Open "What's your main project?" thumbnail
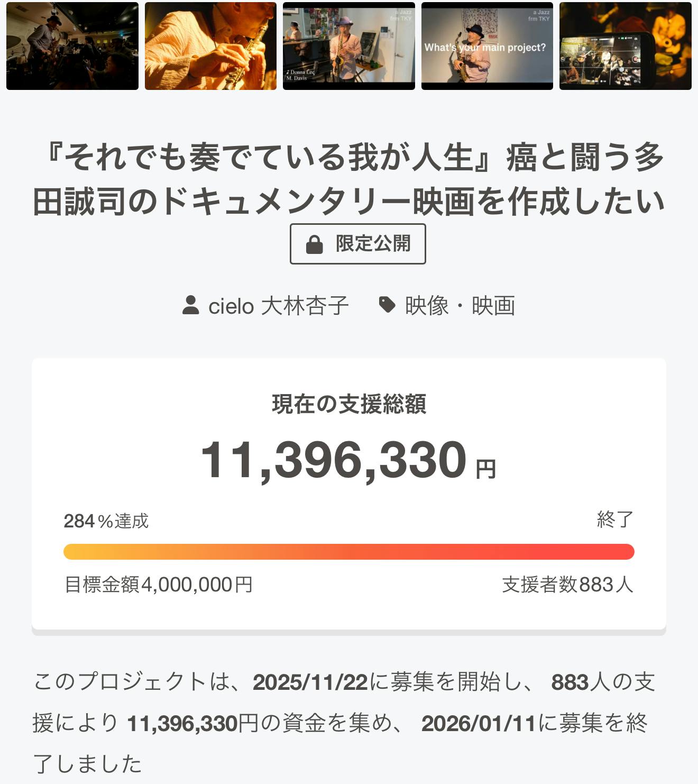This screenshot has height=784, width=698. pyautogui.click(x=487, y=46)
